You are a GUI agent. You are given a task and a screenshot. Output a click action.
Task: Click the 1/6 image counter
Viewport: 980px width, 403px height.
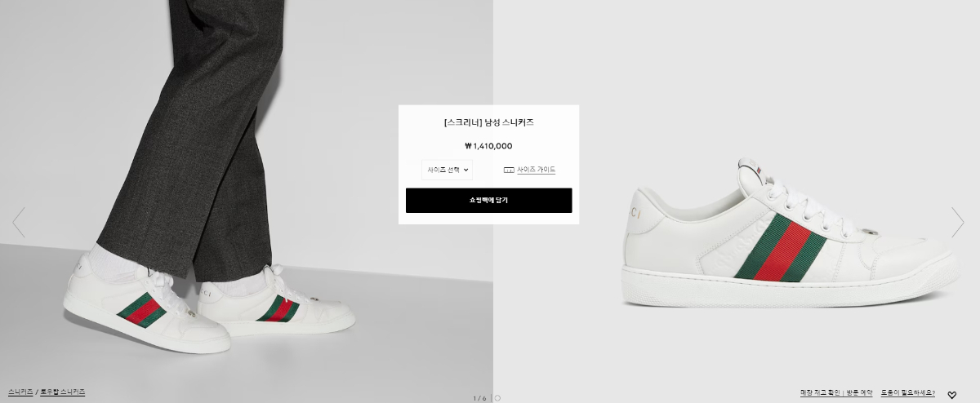(x=479, y=398)
